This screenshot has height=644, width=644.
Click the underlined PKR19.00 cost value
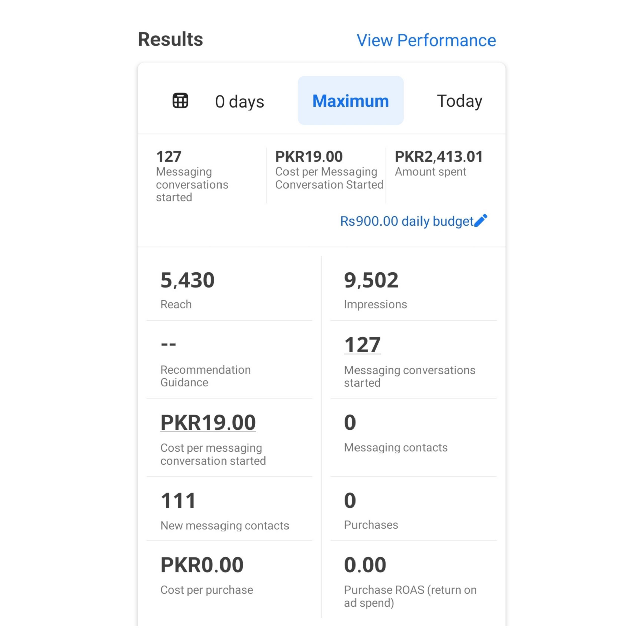click(x=208, y=422)
